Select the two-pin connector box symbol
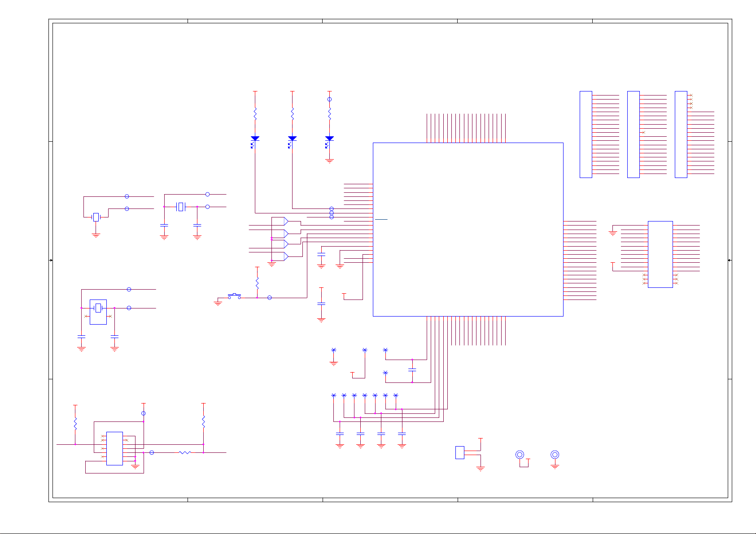Image resolution: width=756 pixels, height=534 pixels. tap(459, 452)
